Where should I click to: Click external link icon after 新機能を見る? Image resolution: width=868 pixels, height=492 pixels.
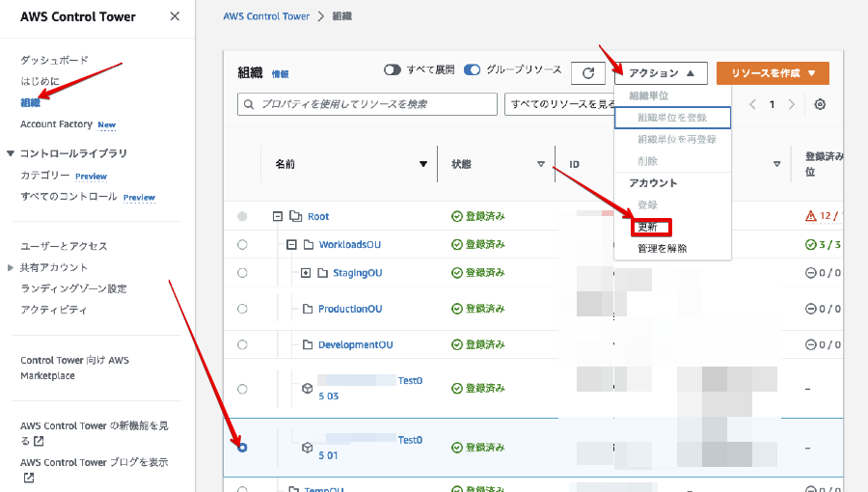pos(39,441)
